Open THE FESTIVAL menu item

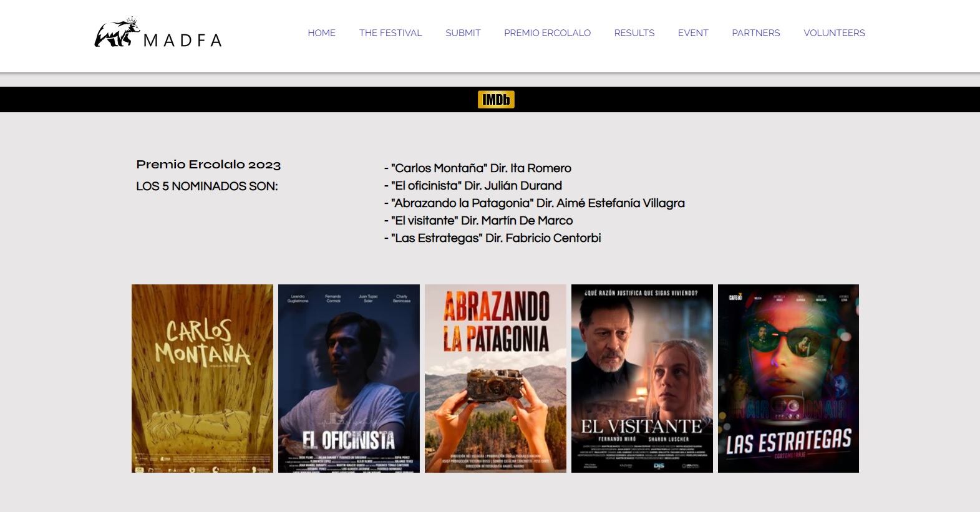tap(391, 33)
